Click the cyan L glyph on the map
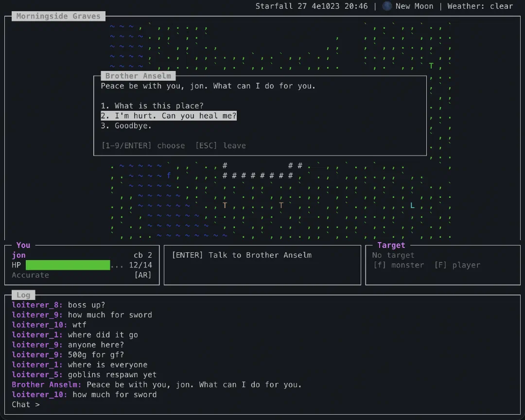This screenshot has width=525, height=420. (413, 206)
